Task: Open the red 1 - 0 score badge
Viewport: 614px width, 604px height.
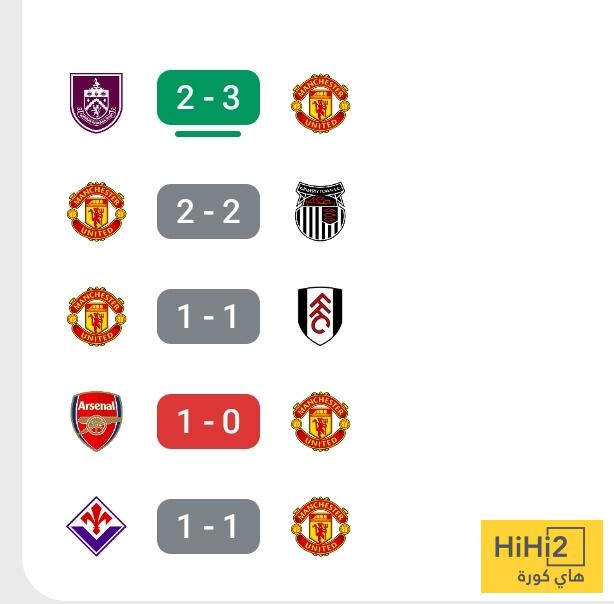Action: click(x=208, y=421)
